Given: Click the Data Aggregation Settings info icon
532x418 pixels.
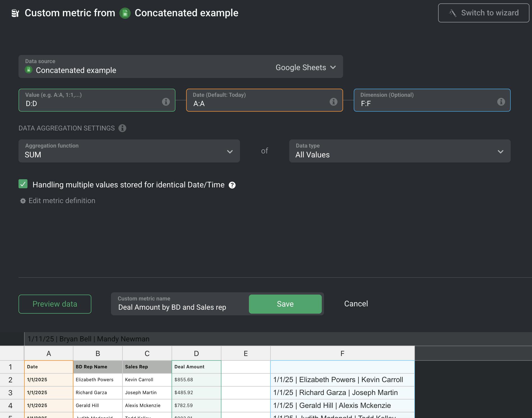Looking at the screenshot, I should [x=122, y=128].
